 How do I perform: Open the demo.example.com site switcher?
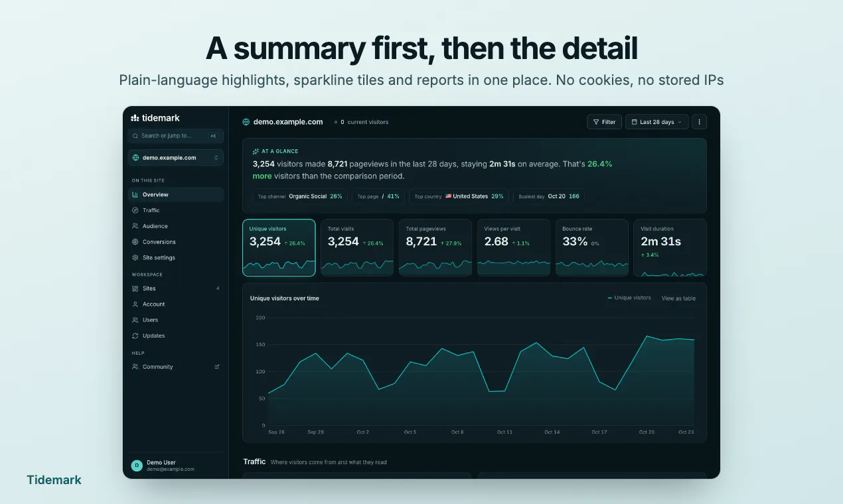point(176,158)
